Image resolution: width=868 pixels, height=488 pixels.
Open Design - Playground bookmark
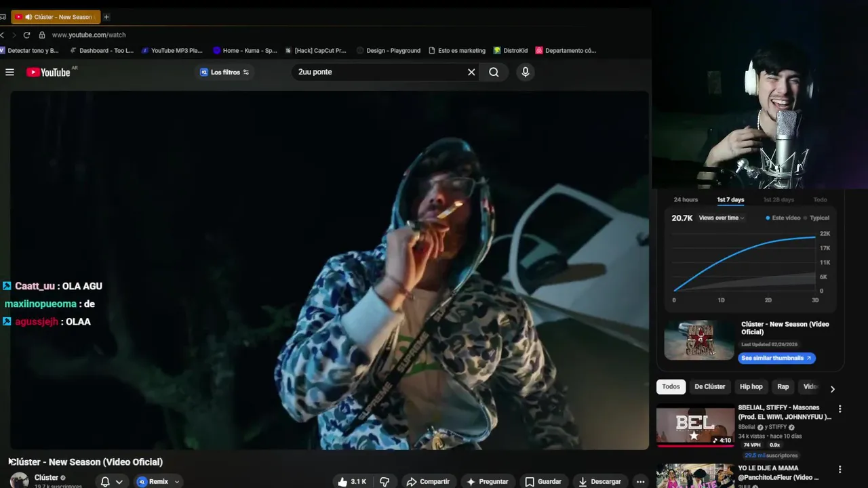[388, 50]
